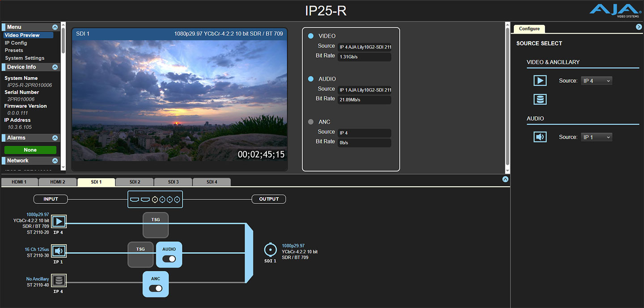
Task: Toggle the ANC switch in signal diagram
Action: pos(156,288)
